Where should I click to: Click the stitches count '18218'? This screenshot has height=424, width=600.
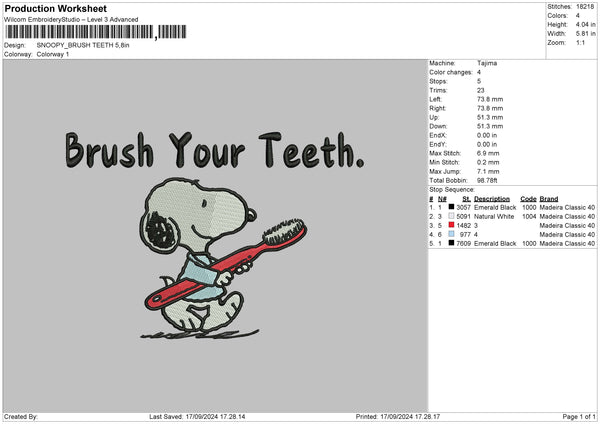(x=585, y=7)
